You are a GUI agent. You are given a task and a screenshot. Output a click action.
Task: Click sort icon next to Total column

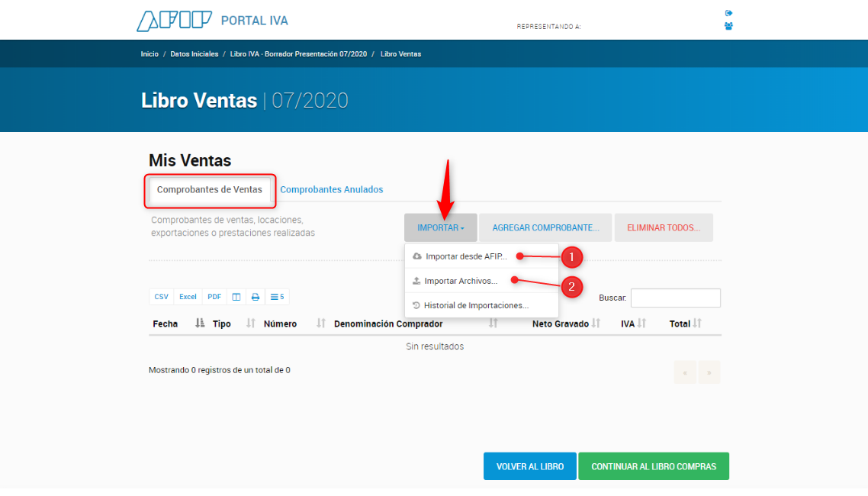click(x=697, y=324)
